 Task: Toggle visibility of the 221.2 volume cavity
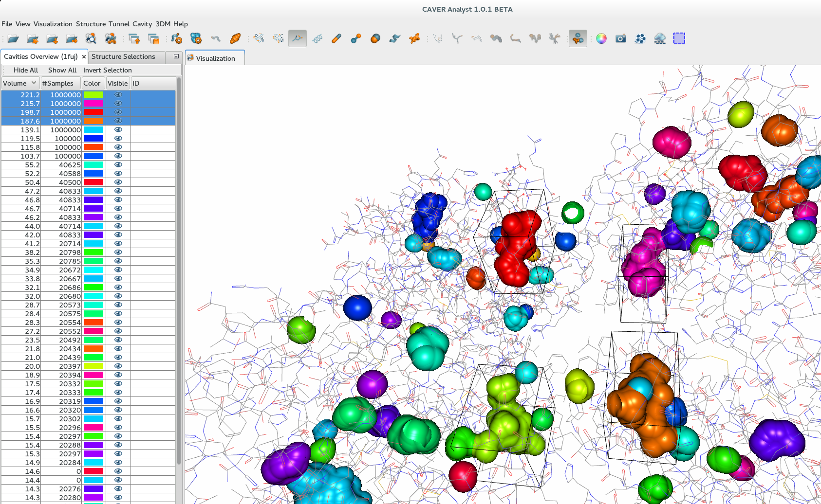[118, 95]
